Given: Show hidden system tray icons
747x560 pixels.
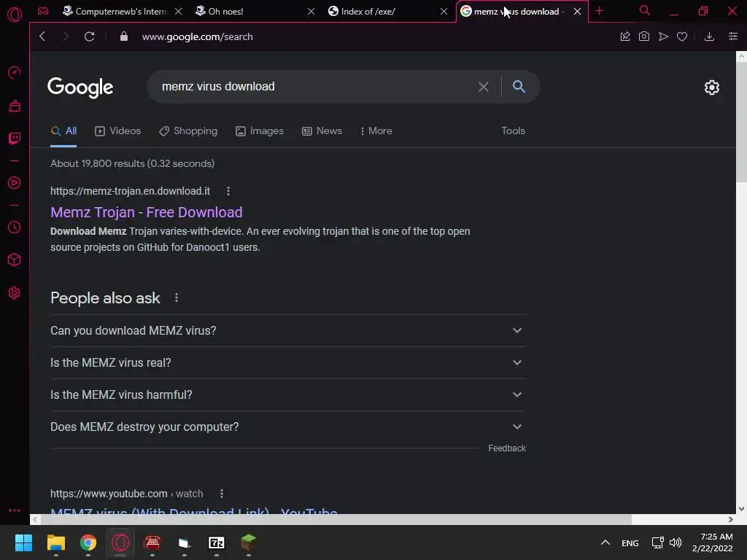Looking at the screenshot, I should pos(605,542).
